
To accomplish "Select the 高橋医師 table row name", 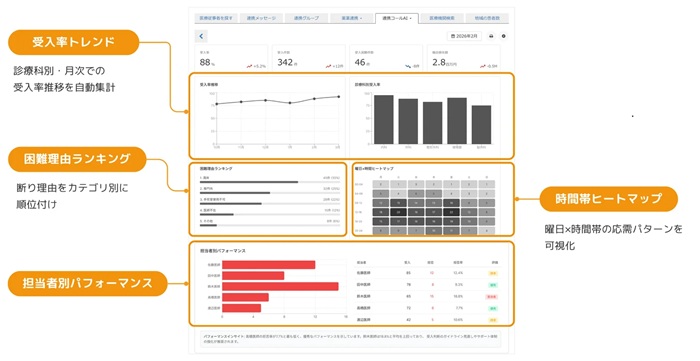I will pyautogui.click(x=364, y=308).
